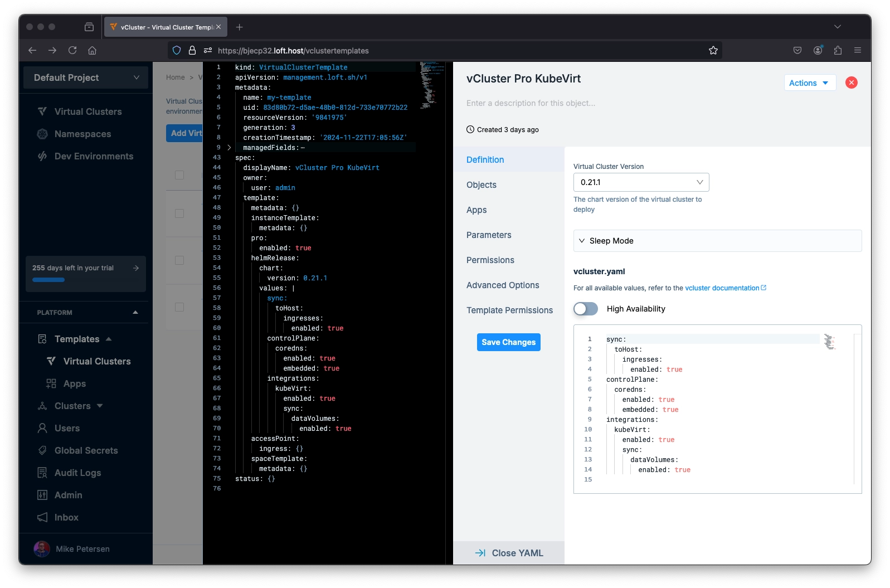Viewport: 890px width, 588px height.
Task: Click the Clusters icon in sidebar
Action: click(42, 406)
